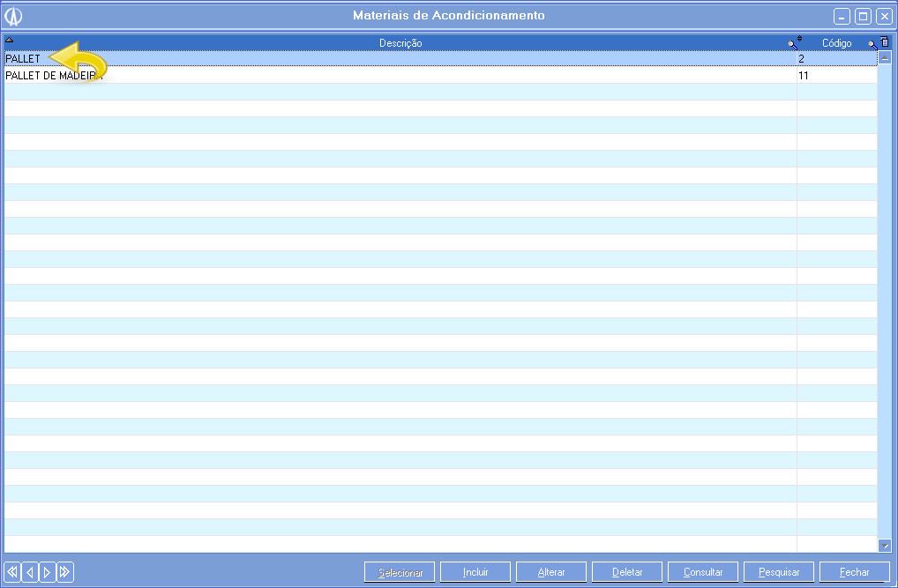
Task: Open the grid options icon at top right
Action: point(885,42)
